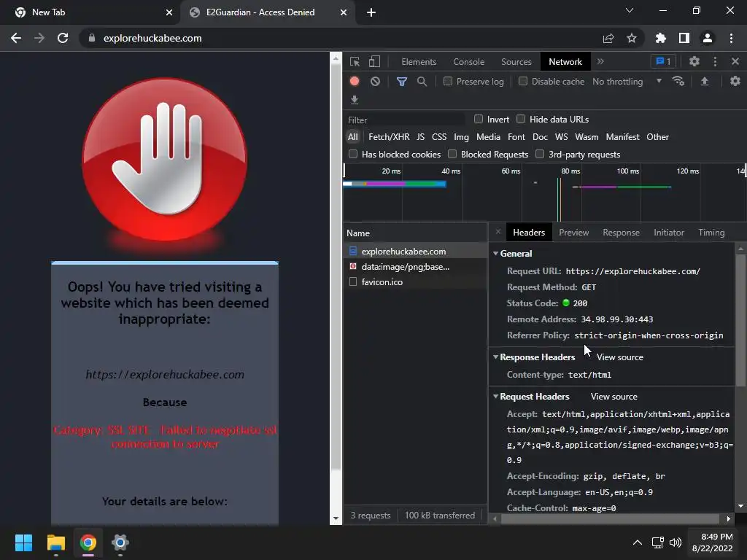Switch to the New Tab browser tab
The width and height of the screenshot is (747, 560).
pos(90,12)
